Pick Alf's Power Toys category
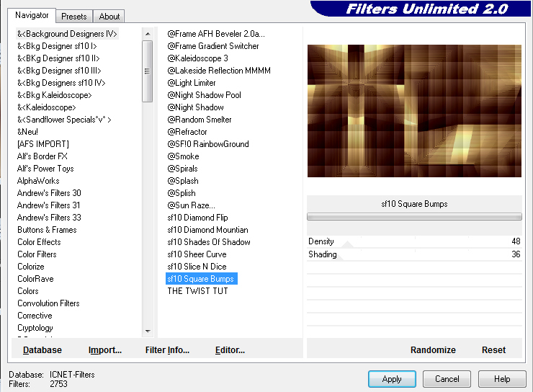533x392 pixels. pyautogui.click(x=45, y=169)
